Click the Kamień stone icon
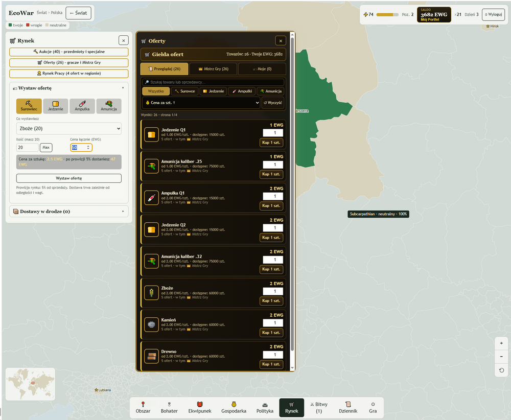This screenshot has height=420, width=511. click(152, 324)
